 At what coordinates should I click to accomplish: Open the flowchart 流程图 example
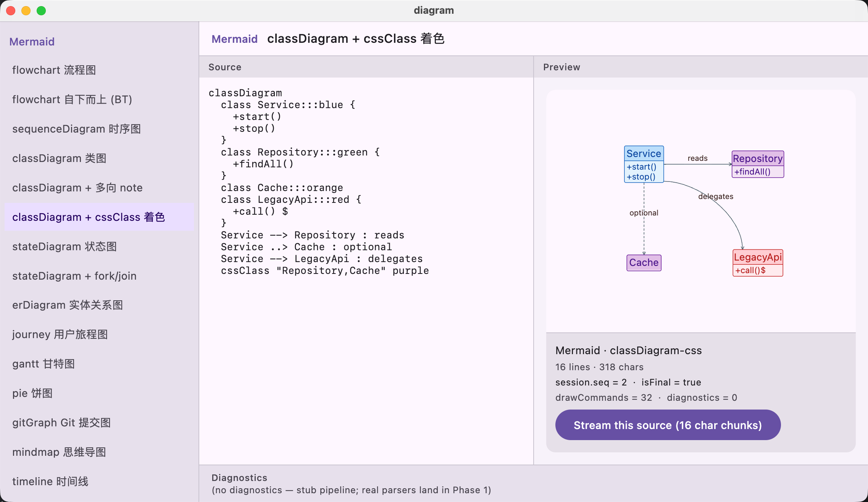[x=99, y=70]
